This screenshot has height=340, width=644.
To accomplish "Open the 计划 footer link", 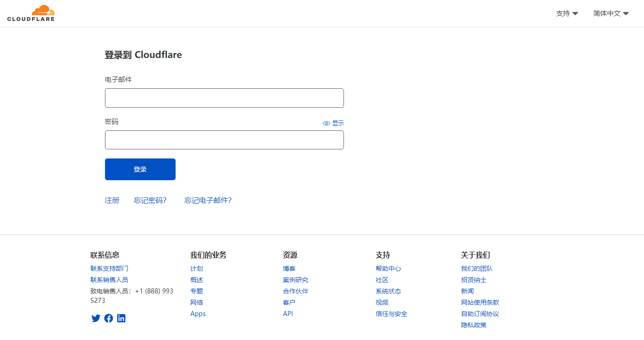I will point(197,268).
